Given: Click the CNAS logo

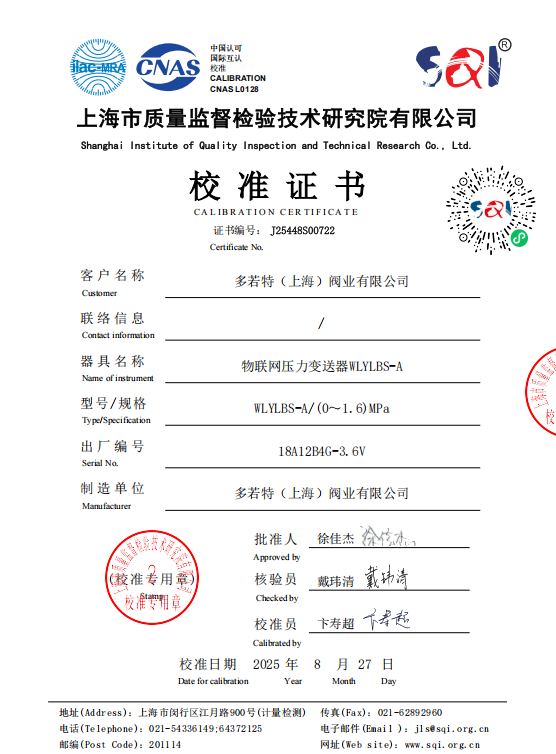Looking at the screenshot, I should pyautogui.click(x=168, y=67).
